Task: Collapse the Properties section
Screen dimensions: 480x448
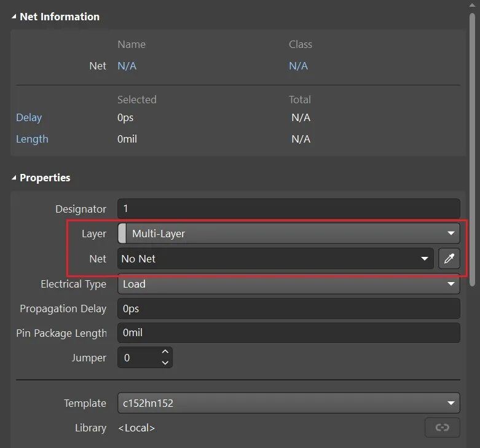Action: pyautogui.click(x=14, y=178)
